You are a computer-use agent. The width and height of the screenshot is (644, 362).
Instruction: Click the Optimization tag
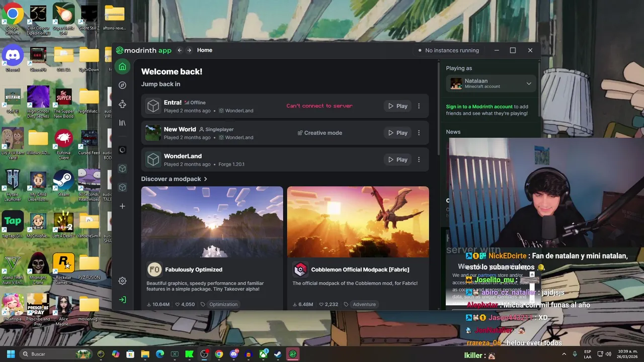pyautogui.click(x=223, y=304)
